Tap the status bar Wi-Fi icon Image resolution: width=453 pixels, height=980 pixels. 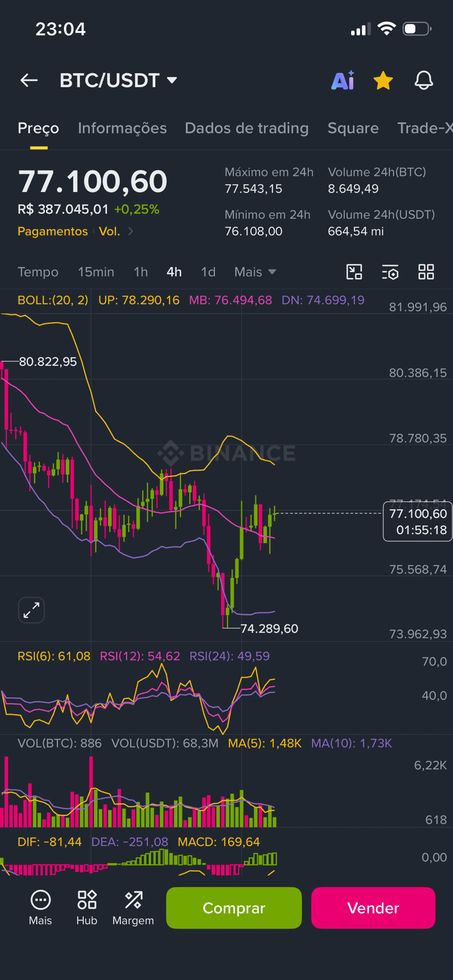(387, 28)
